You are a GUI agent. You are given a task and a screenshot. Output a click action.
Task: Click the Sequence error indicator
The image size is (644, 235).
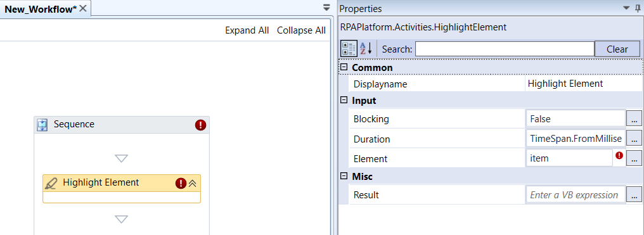tap(200, 125)
